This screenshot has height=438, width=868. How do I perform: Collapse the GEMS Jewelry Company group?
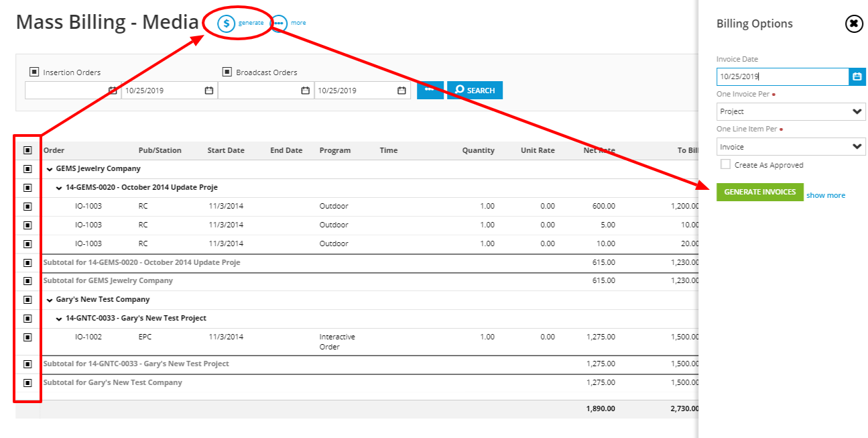[x=50, y=169]
